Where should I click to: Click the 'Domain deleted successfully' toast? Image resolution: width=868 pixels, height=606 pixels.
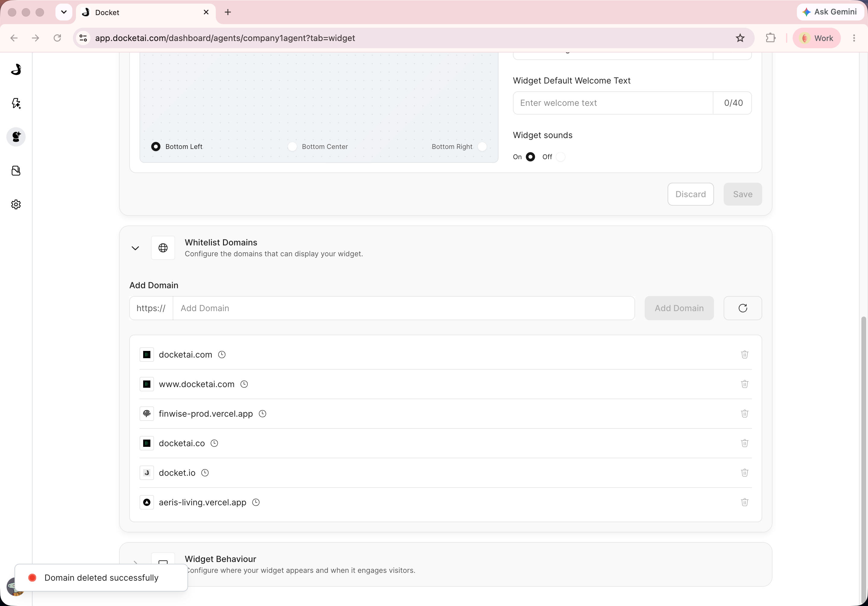[101, 578]
